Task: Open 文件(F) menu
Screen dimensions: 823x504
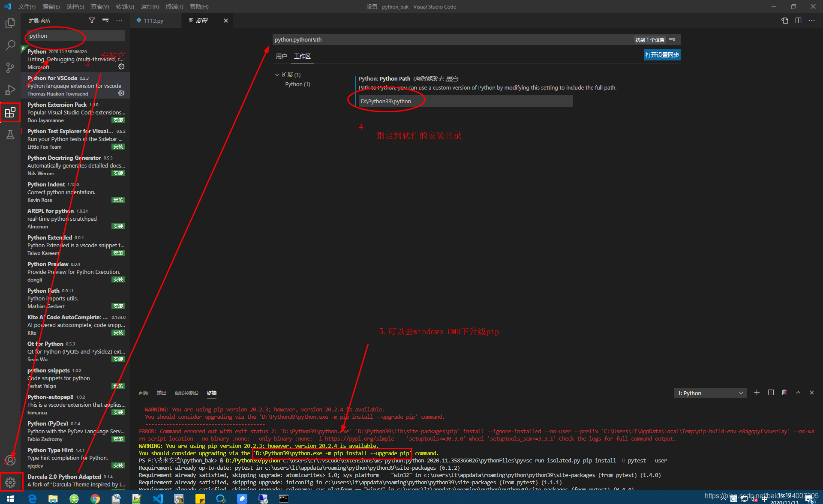Action: (x=27, y=6)
